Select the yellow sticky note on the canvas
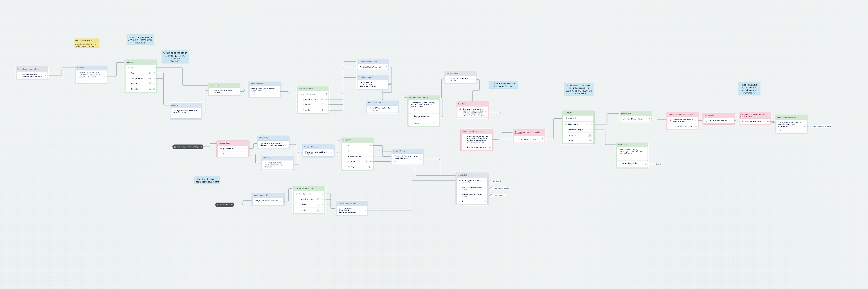Screen dimensions: 868x289 point(87,43)
